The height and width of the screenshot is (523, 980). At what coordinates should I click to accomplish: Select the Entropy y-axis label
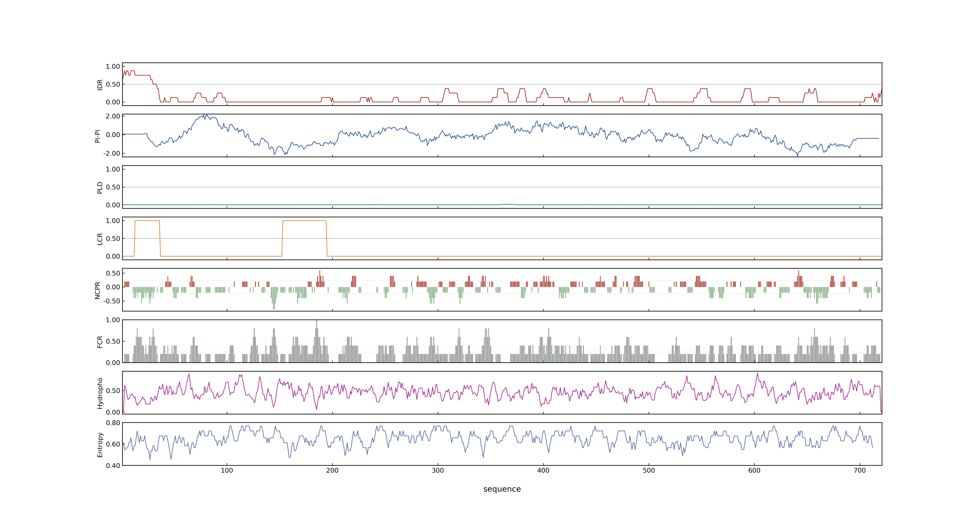(x=100, y=445)
